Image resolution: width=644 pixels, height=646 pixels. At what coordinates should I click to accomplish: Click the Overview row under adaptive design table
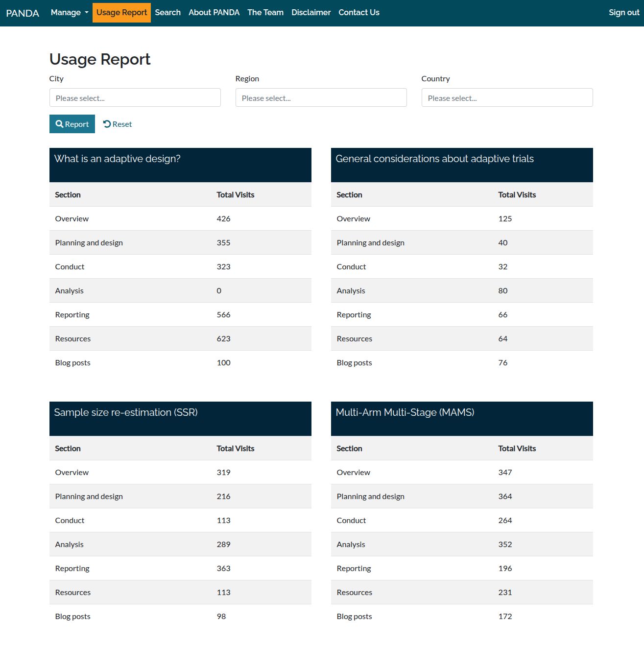click(72, 218)
